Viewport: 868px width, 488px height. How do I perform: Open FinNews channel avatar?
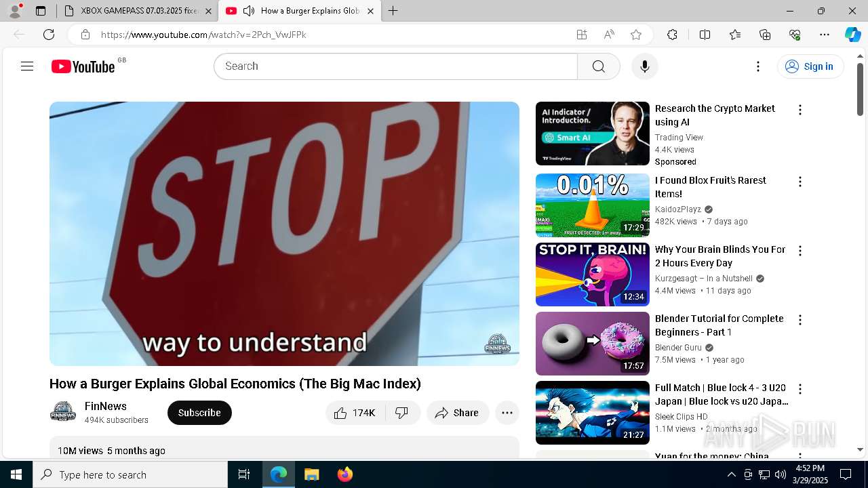[63, 412]
